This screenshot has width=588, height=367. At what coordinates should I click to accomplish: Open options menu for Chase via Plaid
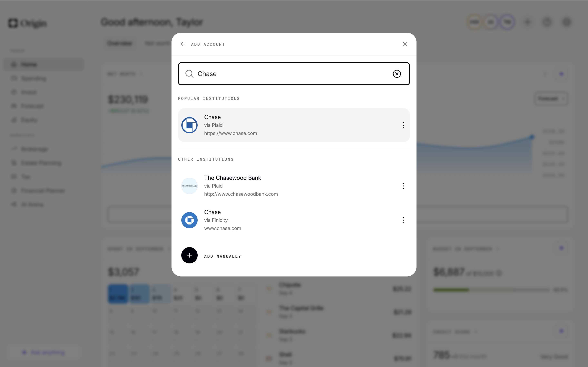pos(403,125)
